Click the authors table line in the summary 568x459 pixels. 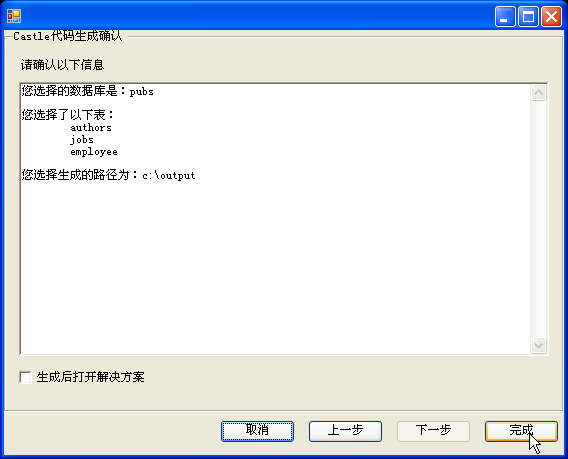point(91,128)
